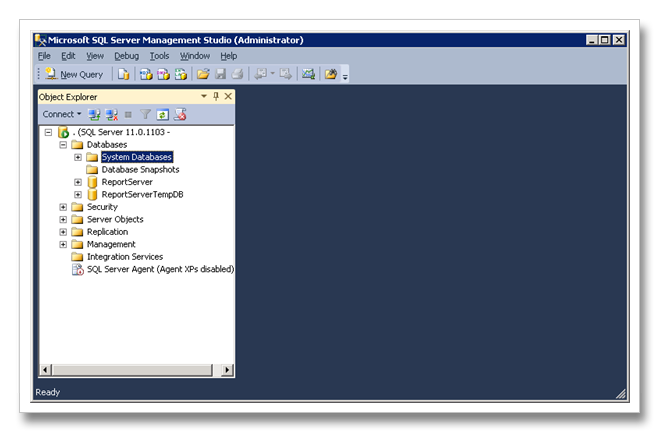Click the Navigate Backward toolbar icon
The width and height of the screenshot is (660, 433).
tap(261, 74)
